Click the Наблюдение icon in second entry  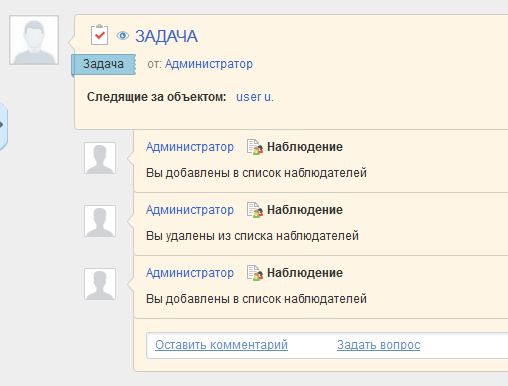point(255,210)
